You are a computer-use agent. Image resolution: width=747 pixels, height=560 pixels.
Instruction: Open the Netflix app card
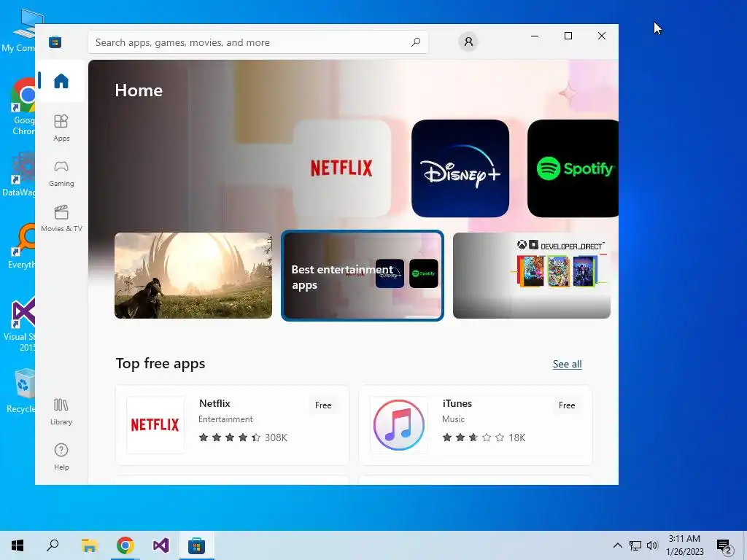pos(232,425)
